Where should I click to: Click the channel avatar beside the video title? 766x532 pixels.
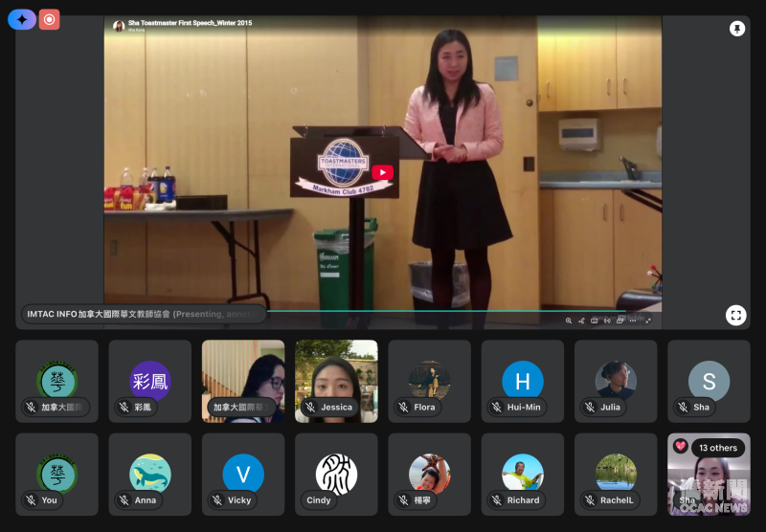tap(119, 26)
